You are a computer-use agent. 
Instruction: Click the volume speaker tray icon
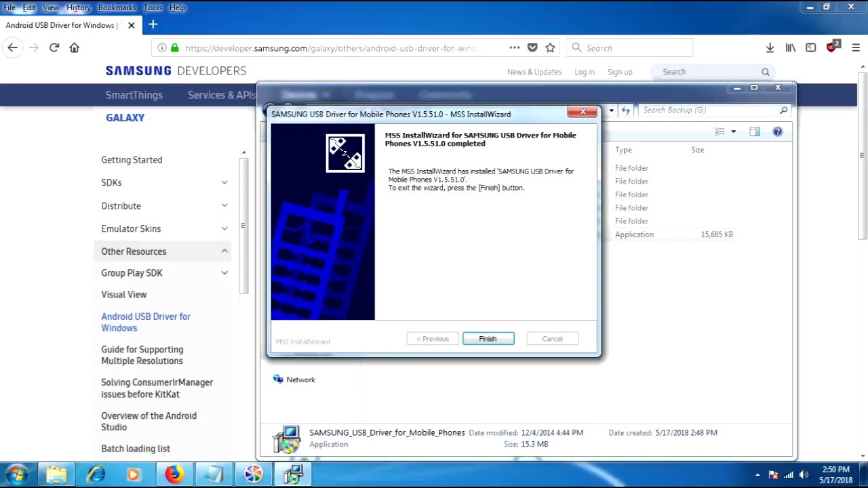804,475
